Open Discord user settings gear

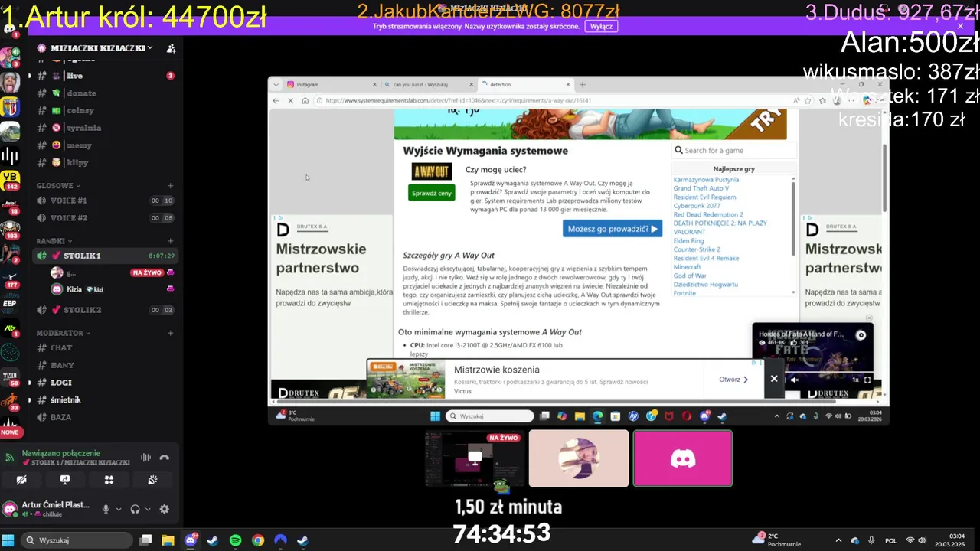(x=164, y=509)
